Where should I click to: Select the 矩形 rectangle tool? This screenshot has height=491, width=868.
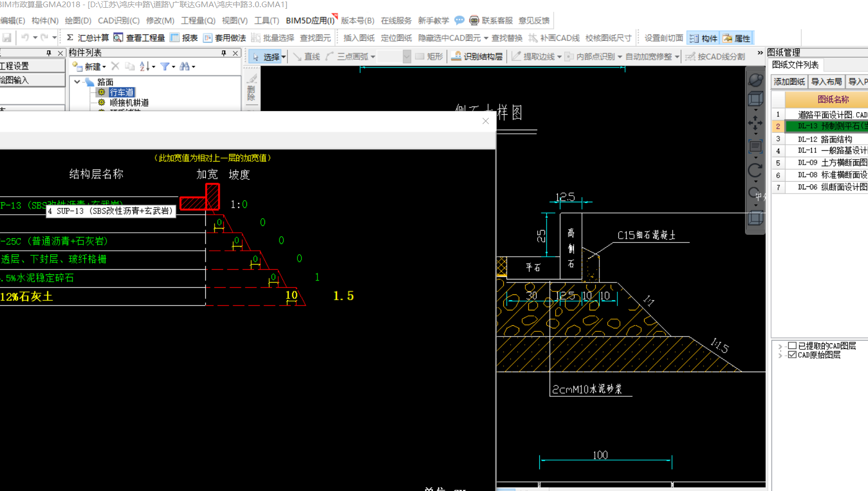click(429, 57)
